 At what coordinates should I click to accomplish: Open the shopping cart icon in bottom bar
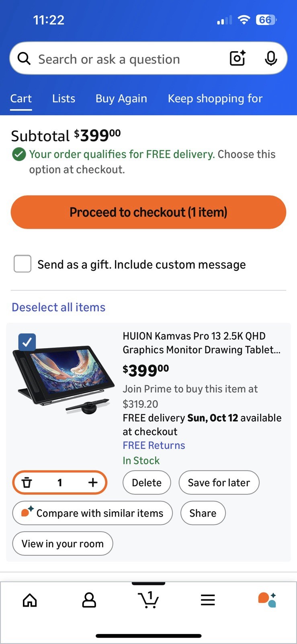click(x=148, y=599)
